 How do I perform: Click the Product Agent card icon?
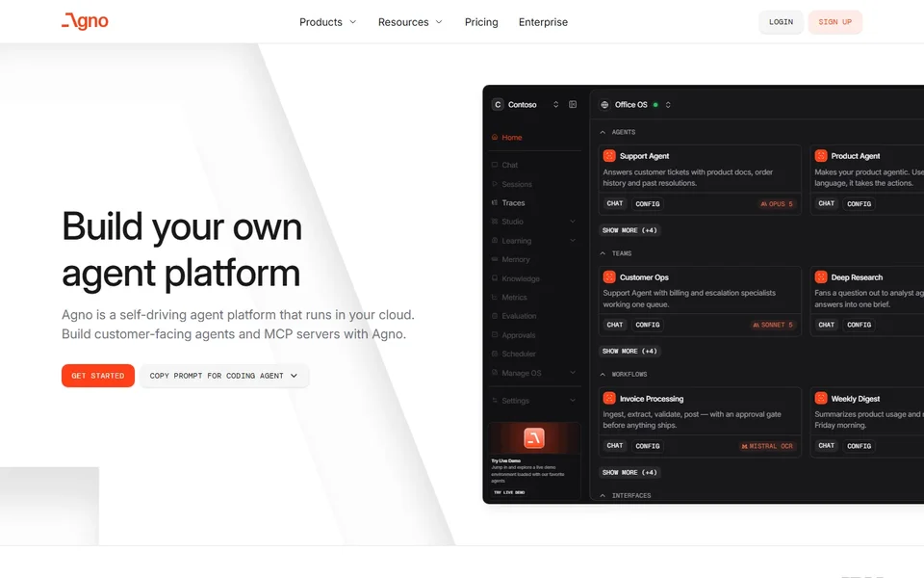point(821,156)
